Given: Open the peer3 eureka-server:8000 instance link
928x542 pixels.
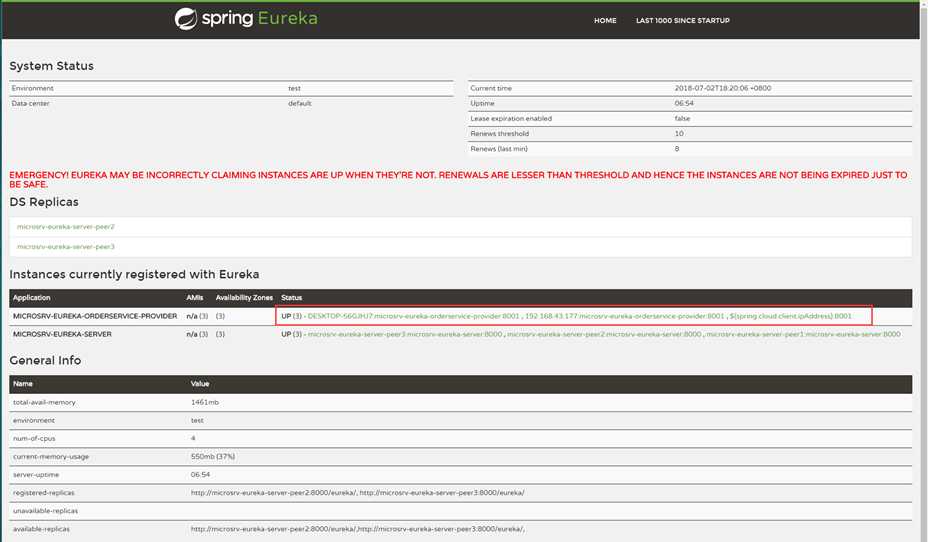Looking at the screenshot, I should click(405, 334).
